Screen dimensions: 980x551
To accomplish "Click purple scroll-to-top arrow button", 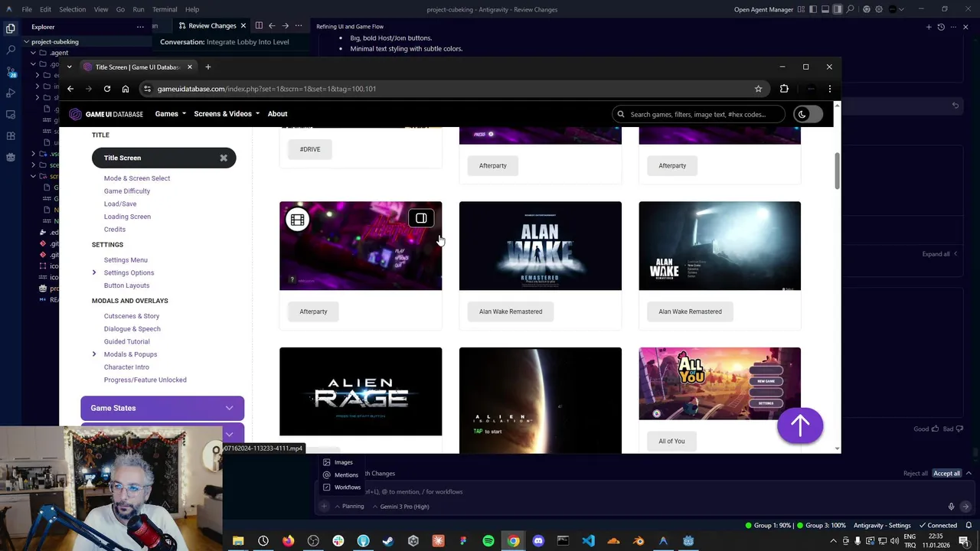I will pyautogui.click(x=800, y=425).
